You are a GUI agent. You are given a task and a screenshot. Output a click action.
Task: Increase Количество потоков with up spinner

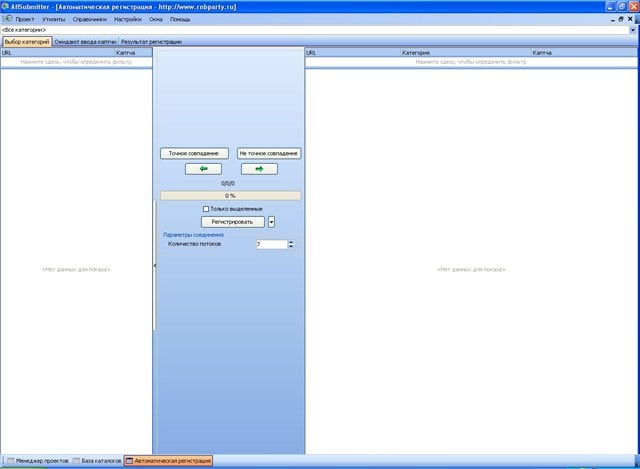pos(291,242)
